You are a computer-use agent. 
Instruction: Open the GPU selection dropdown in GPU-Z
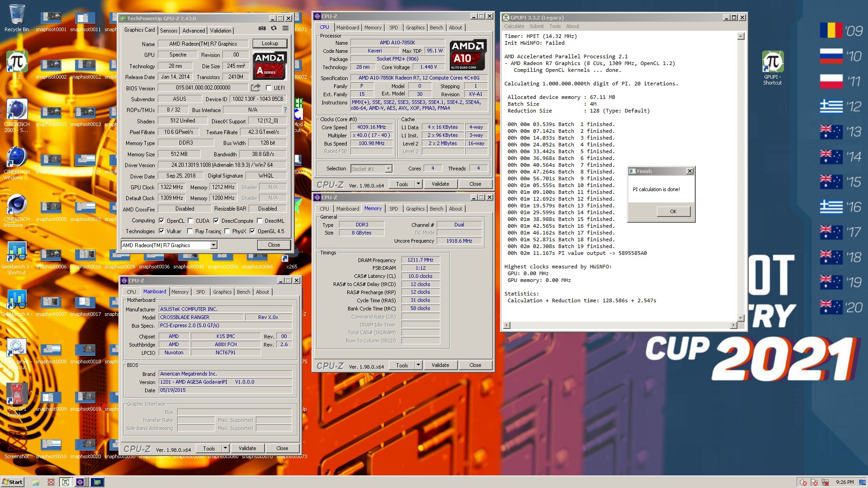pyautogui.click(x=214, y=245)
